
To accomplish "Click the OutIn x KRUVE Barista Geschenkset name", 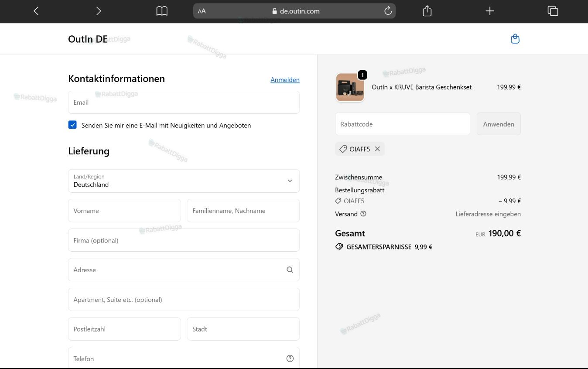I will [421, 87].
